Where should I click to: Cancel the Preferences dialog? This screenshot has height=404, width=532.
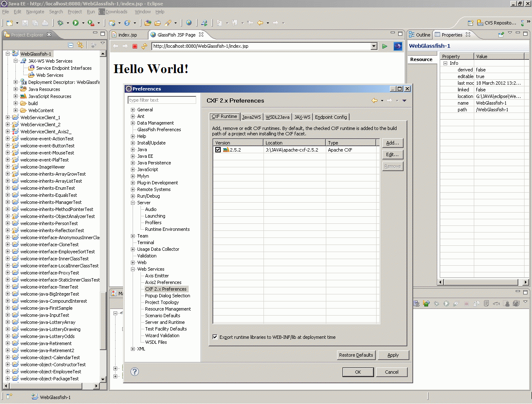(x=392, y=372)
